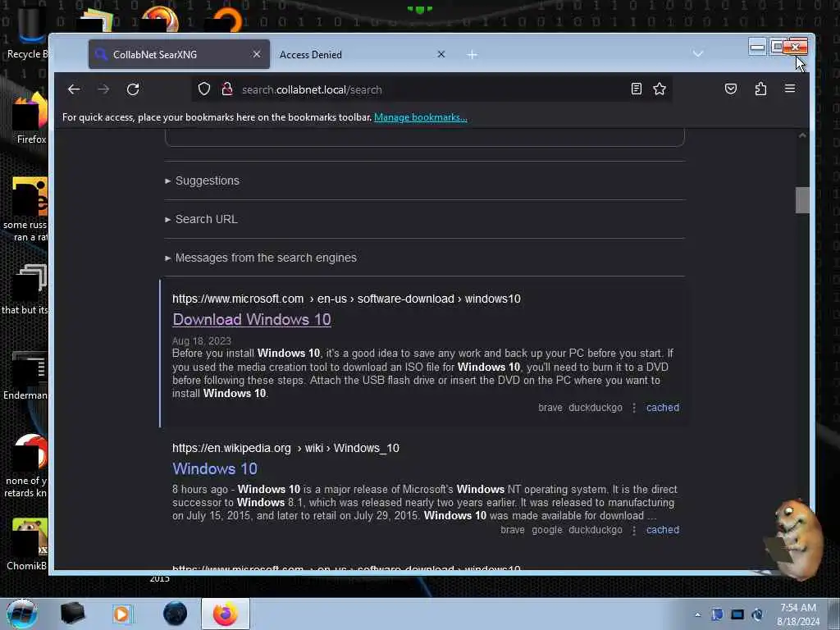
Task: Open the dark globe taskbar icon
Action: [176, 614]
